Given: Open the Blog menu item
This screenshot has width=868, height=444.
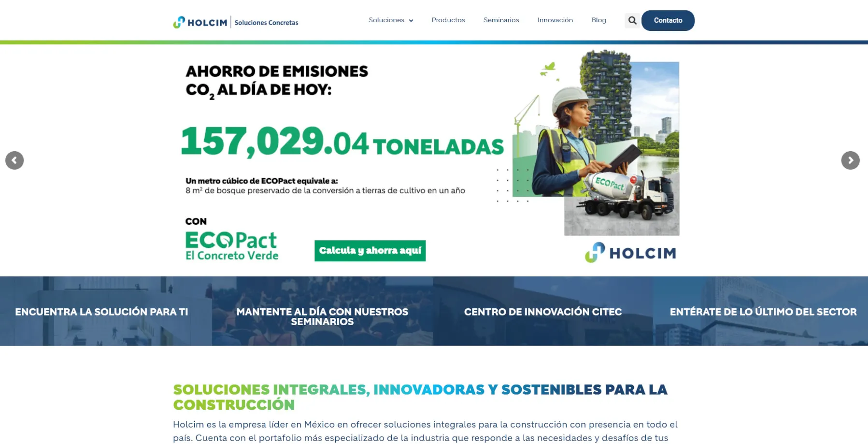Looking at the screenshot, I should [599, 20].
